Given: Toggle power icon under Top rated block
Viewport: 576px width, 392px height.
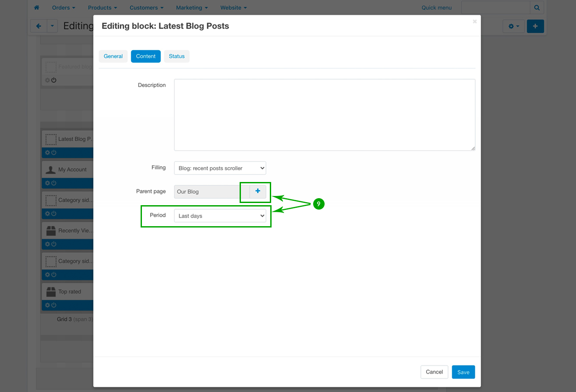Looking at the screenshot, I should [54, 305].
